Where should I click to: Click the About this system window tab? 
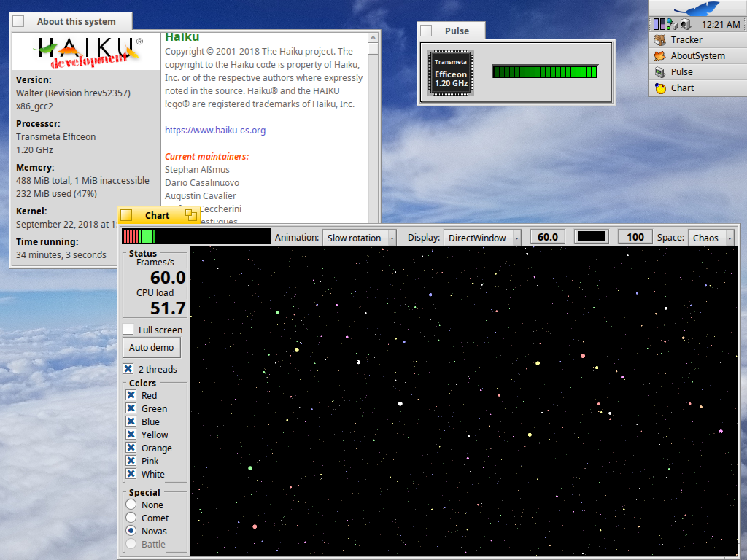click(x=71, y=21)
